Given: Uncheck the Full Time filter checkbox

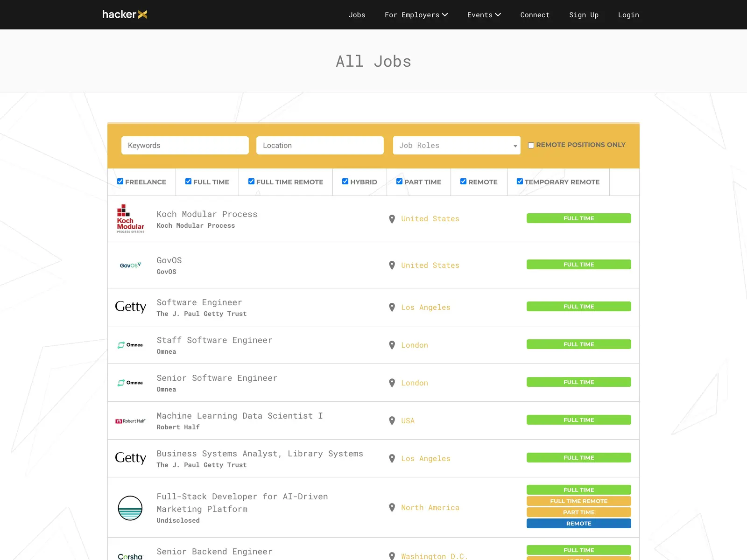Looking at the screenshot, I should click(189, 182).
